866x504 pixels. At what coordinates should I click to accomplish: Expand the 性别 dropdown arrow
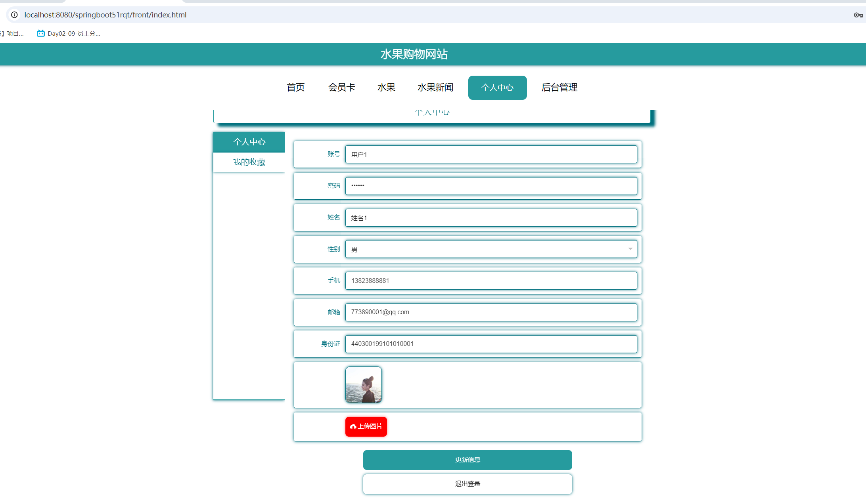click(x=630, y=249)
